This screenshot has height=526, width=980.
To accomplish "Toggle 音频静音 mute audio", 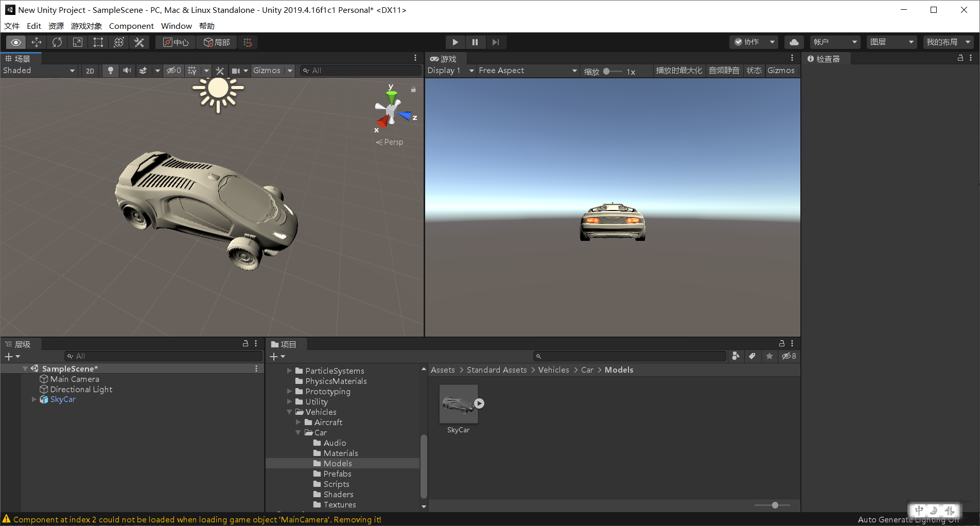I will point(724,71).
